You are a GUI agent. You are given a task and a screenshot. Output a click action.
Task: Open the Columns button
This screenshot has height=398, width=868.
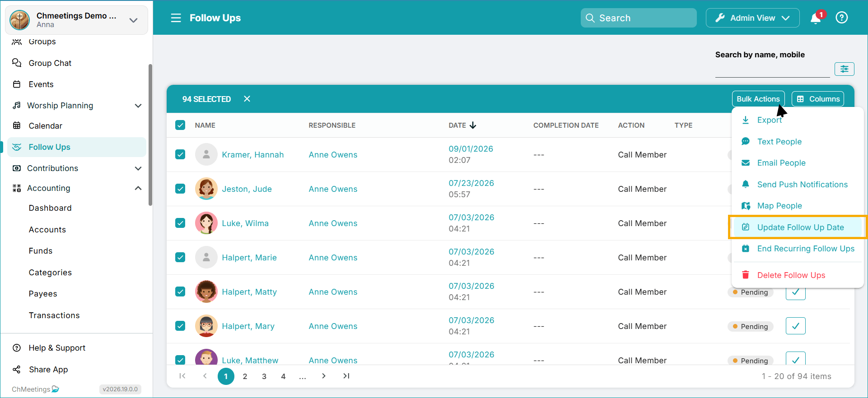[818, 99]
